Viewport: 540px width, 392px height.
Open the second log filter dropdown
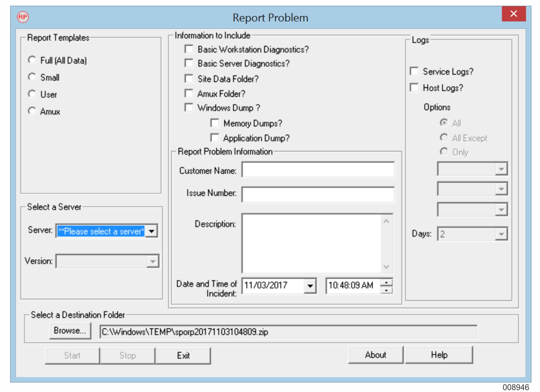pos(501,189)
